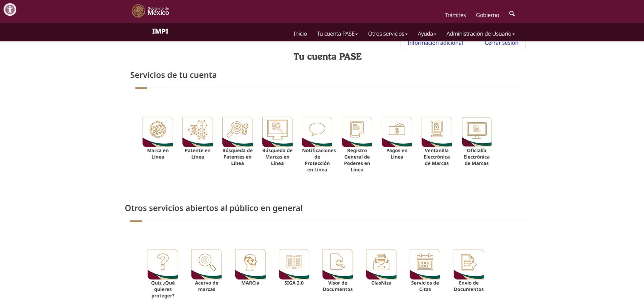Image resolution: width=644 pixels, height=302 pixels.
Task: Open the Gobierno menu item
Action: 487,15
